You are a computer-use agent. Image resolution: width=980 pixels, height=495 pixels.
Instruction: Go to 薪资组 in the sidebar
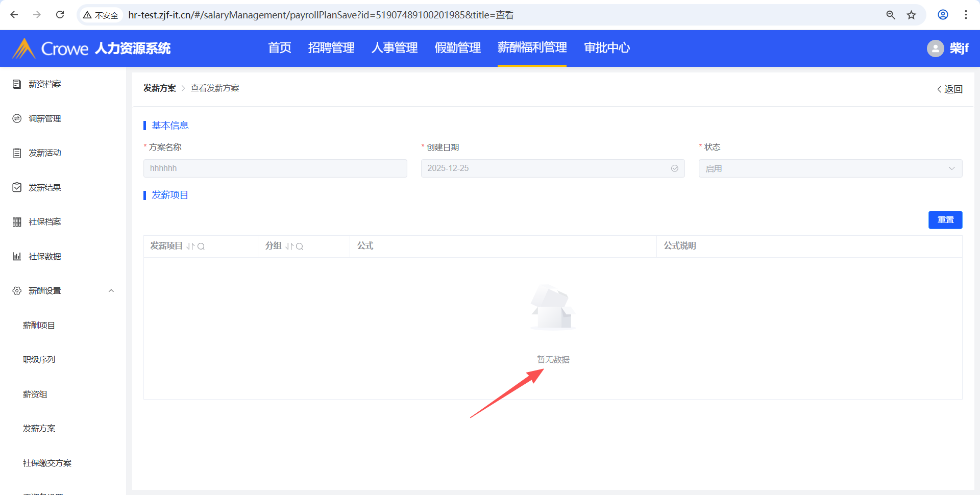pos(35,394)
